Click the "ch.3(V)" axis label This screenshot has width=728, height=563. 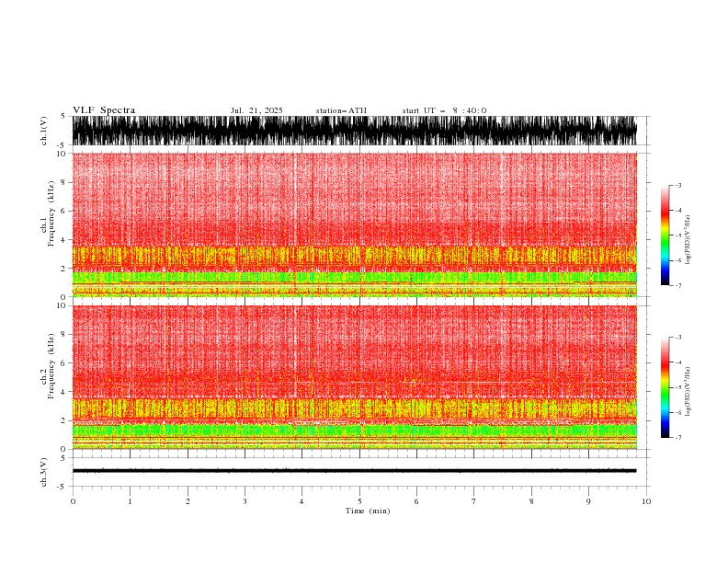coord(44,472)
